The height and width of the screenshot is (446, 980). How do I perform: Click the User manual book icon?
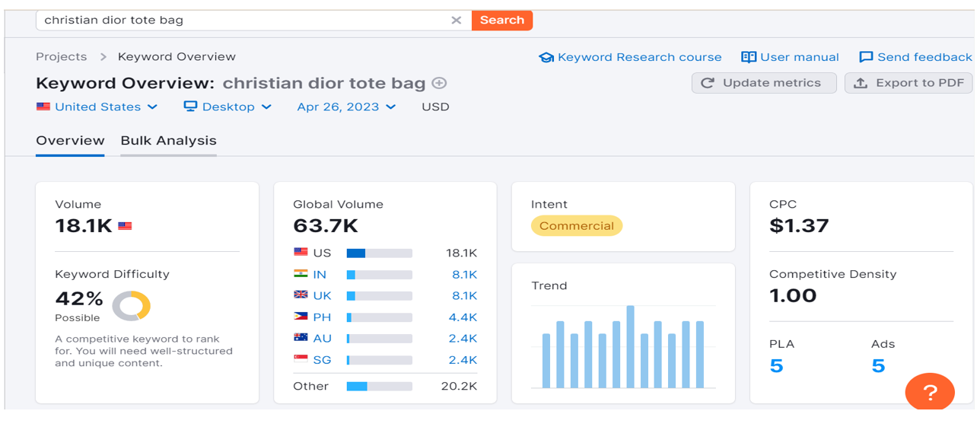click(x=749, y=57)
